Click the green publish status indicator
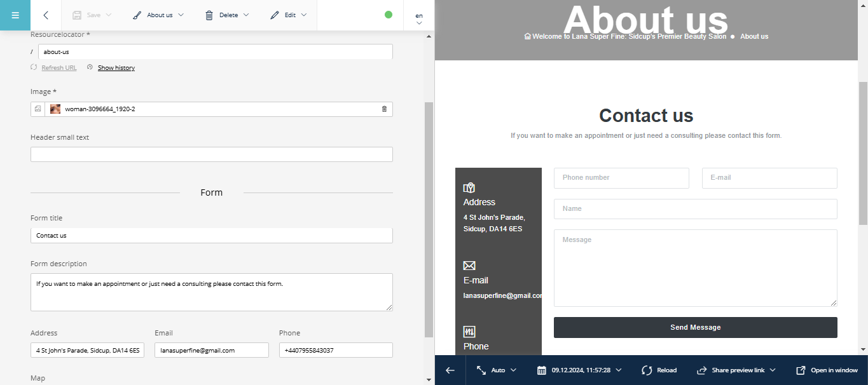This screenshot has width=868, height=385. pos(389,15)
